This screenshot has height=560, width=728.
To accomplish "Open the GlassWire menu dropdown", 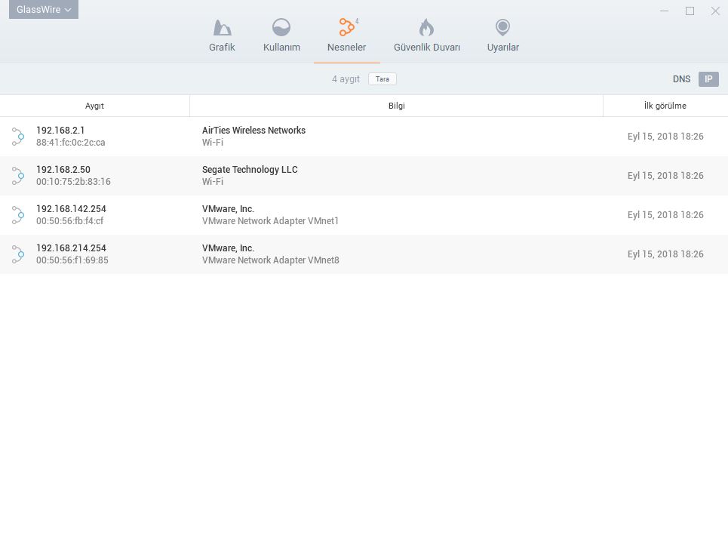I will (44, 9).
